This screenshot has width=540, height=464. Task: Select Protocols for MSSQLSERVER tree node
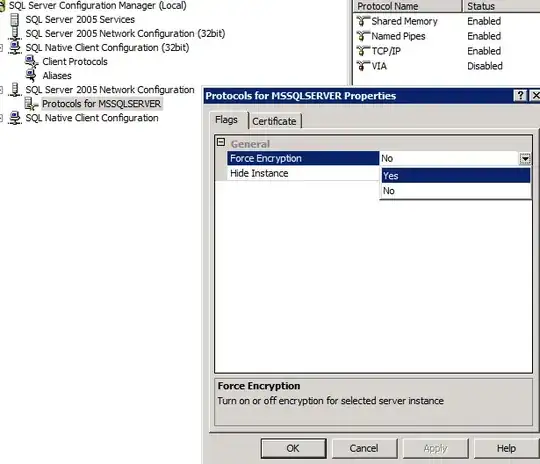pyautogui.click(x=102, y=104)
